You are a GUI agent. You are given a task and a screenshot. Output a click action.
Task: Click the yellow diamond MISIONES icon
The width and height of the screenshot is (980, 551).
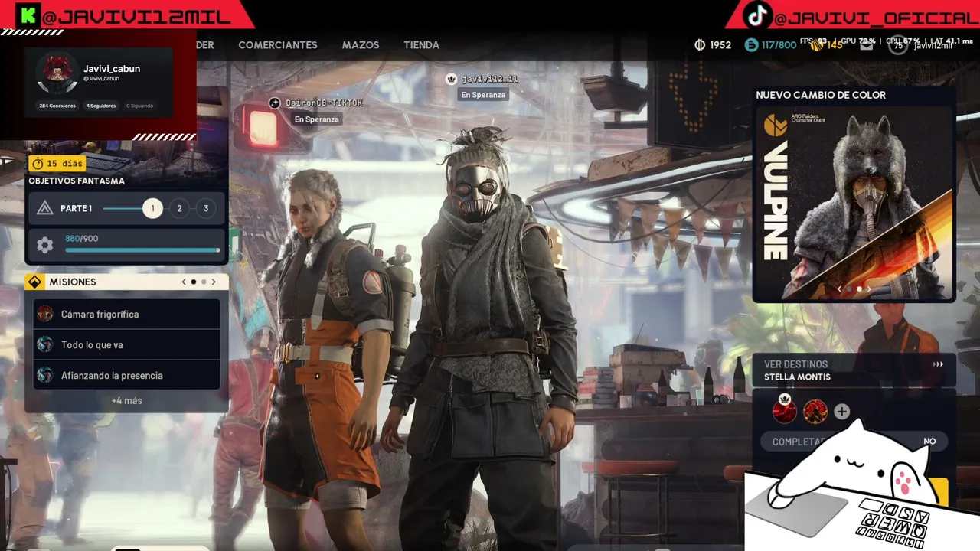[34, 282]
